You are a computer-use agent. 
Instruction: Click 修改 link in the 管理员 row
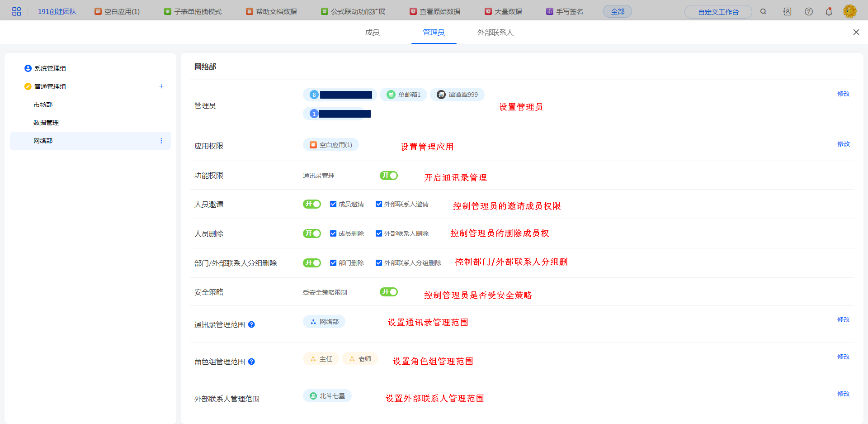coord(843,94)
